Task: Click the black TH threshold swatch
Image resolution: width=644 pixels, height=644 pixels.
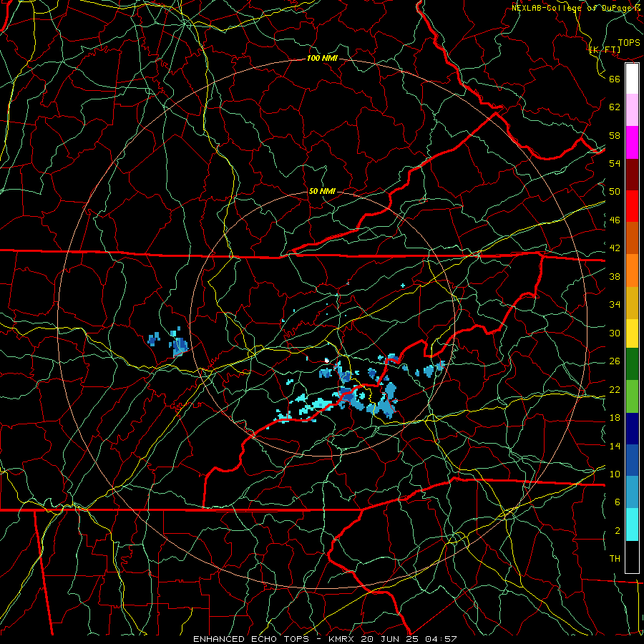Action: pyautogui.click(x=632, y=557)
